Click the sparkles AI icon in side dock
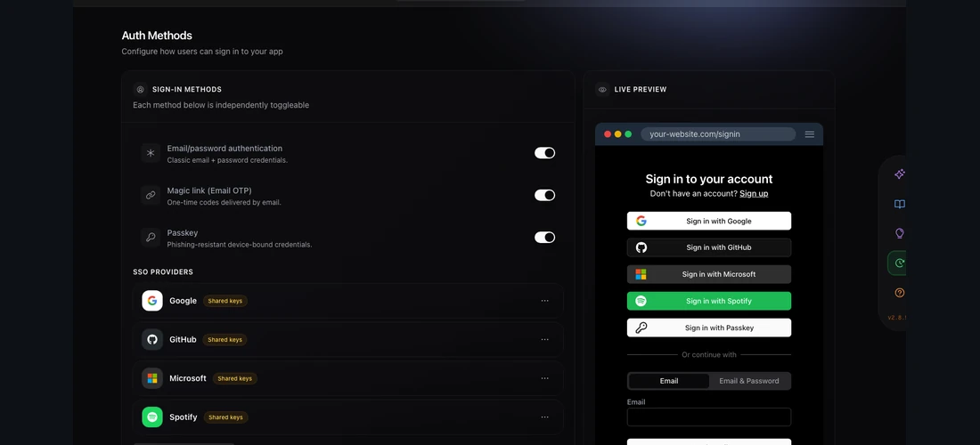The width and height of the screenshot is (980, 445). 900,174
